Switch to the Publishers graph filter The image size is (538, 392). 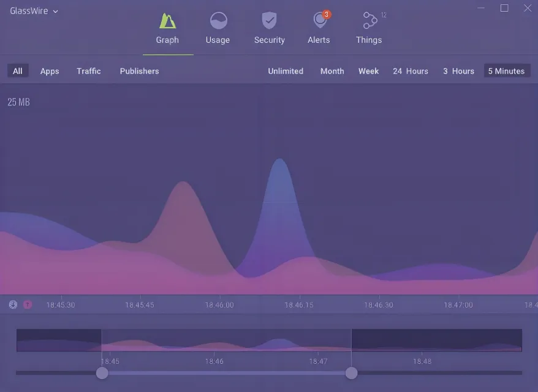[139, 71]
